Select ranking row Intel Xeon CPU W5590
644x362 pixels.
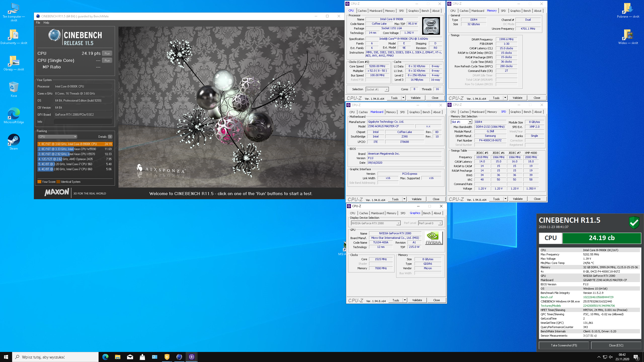[75, 149]
